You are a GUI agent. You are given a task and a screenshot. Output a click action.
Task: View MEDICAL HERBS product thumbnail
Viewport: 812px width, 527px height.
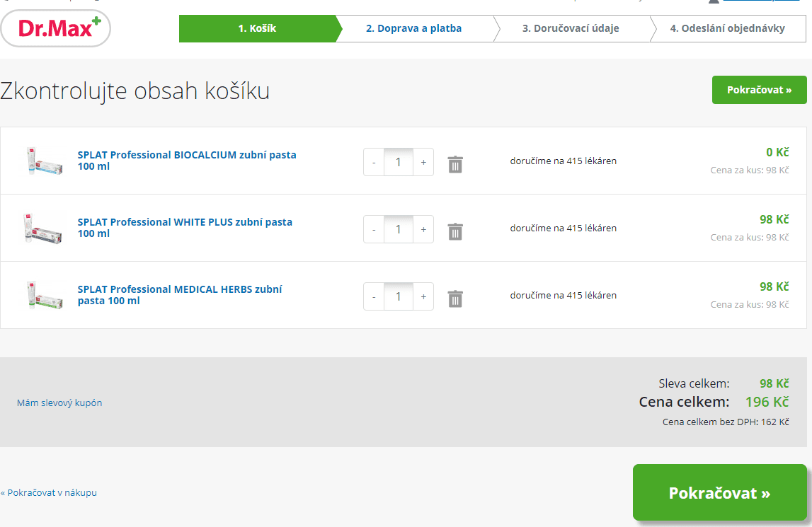click(44, 296)
